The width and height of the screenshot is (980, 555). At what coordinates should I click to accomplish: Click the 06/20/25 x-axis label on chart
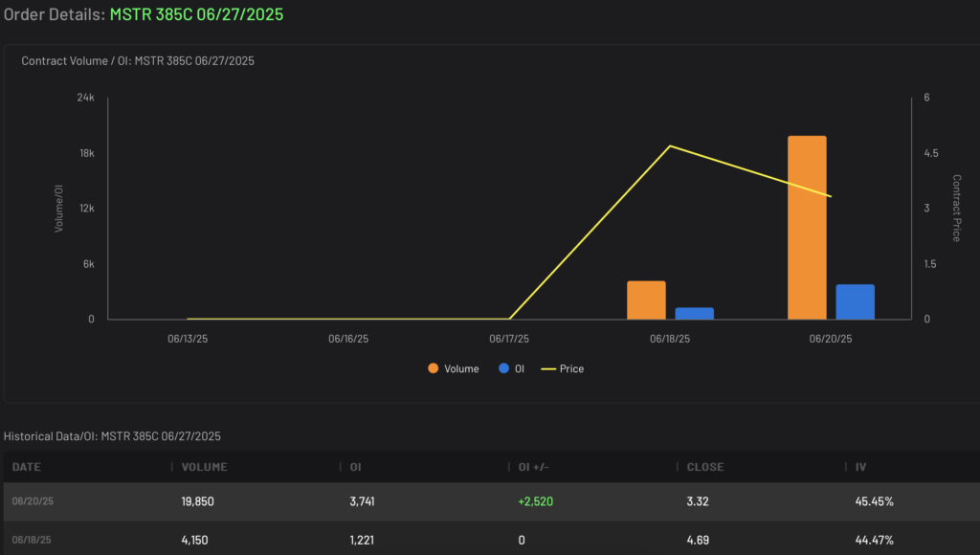(x=831, y=339)
